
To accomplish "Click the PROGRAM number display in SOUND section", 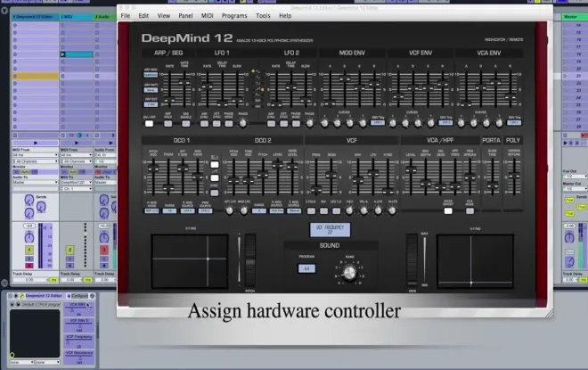I will pyautogui.click(x=306, y=268).
